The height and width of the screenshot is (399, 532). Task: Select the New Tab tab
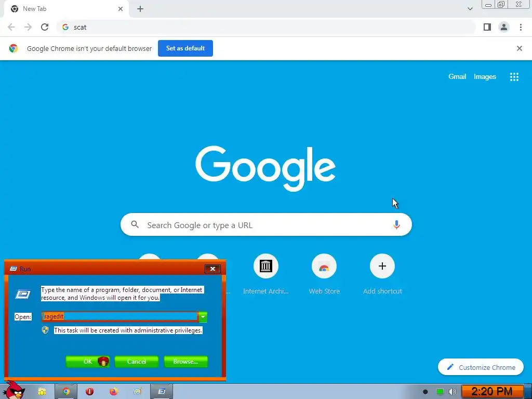(x=66, y=9)
